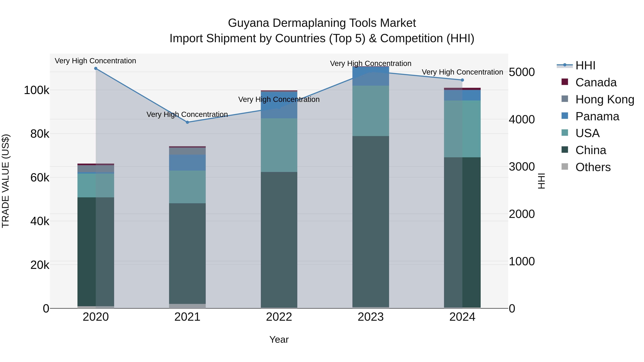Click the 60k left axis tick label
Screen dimensions: 644x362
pos(40,178)
